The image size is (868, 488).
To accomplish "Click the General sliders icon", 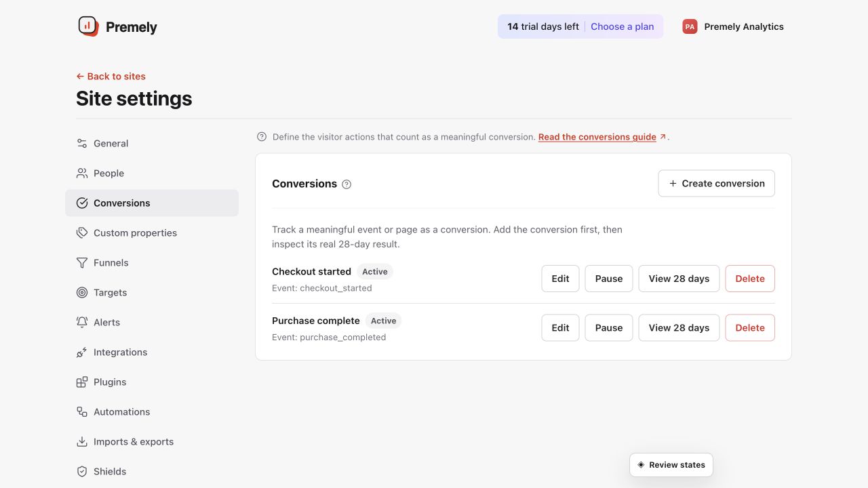I will pos(82,144).
